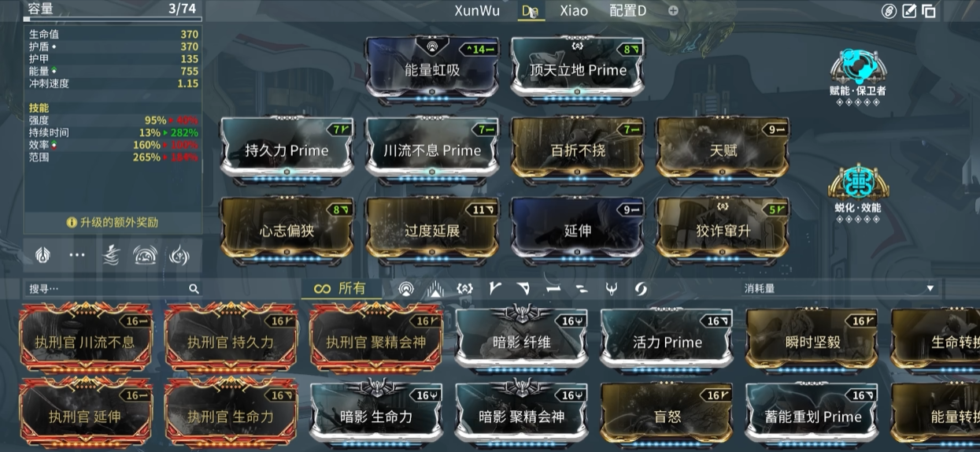980x452 pixels.
Task: Open the ellipsis ability selector
Action: click(x=77, y=255)
